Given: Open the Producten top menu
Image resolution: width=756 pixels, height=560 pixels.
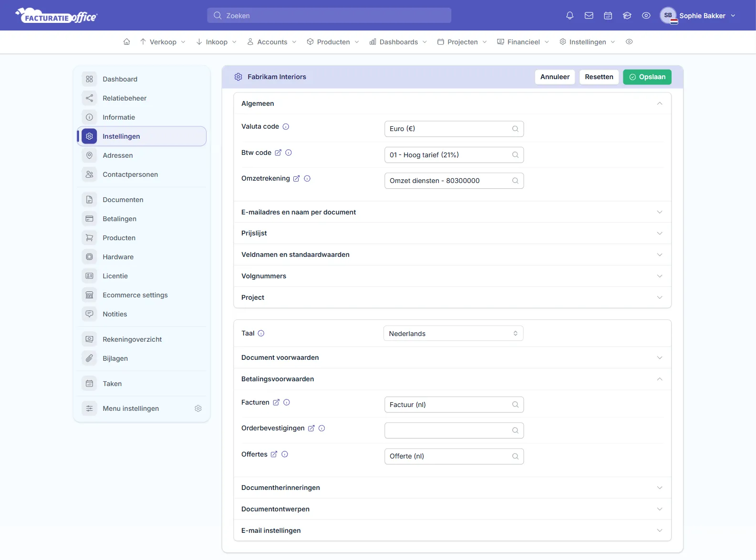Looking at the screenshot, I should 333,42.
